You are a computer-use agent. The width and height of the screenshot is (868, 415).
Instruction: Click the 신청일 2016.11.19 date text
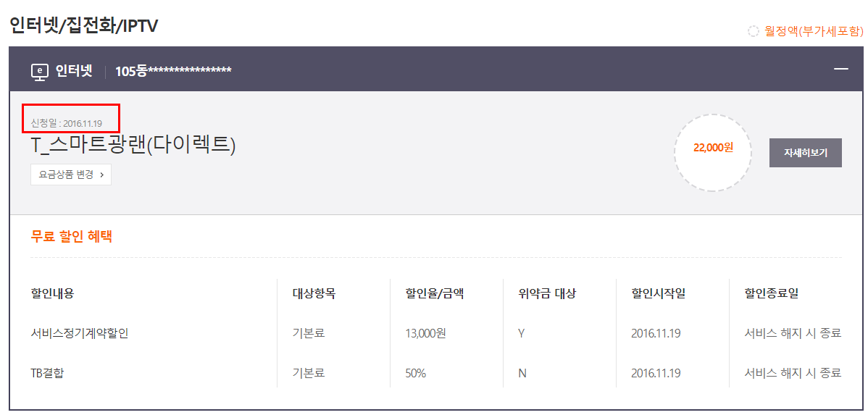(67, 123)
